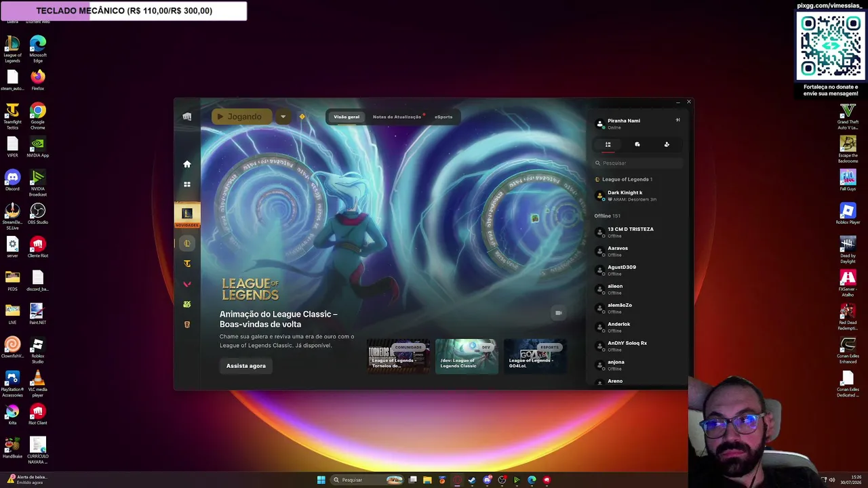Image resolution: width=868 pixels, height=488 pixels.
Task: Select Valorant in the Riot sidebar
Action: click(187, 284)
